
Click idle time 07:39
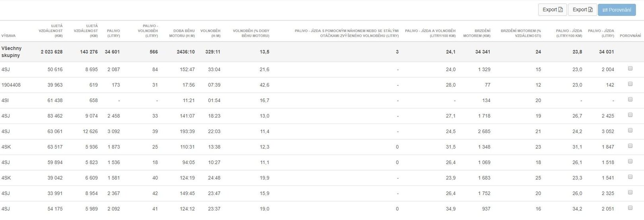point(214,85)
